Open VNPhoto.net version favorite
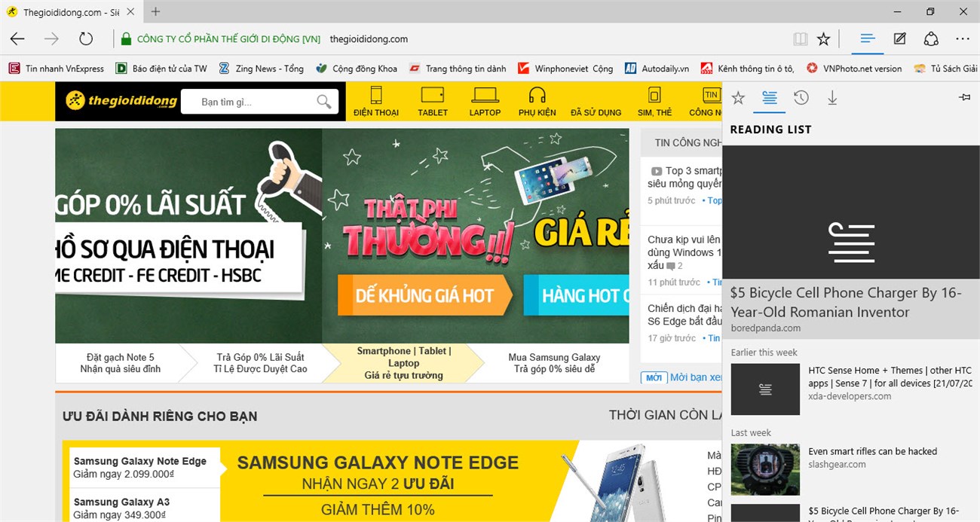Screen dimensions: 980x522 (x=854, y=69)
